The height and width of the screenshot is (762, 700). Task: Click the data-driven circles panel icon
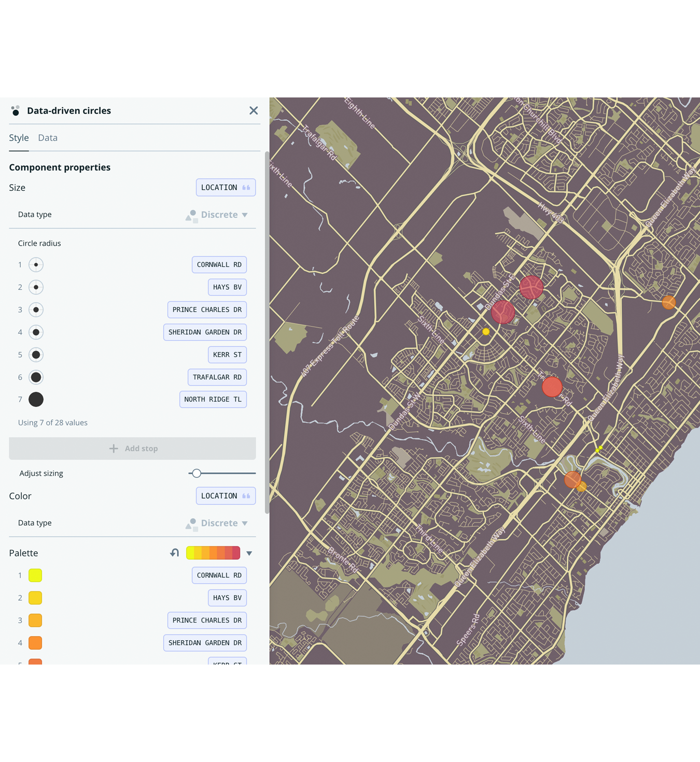(x=15, y=110)
